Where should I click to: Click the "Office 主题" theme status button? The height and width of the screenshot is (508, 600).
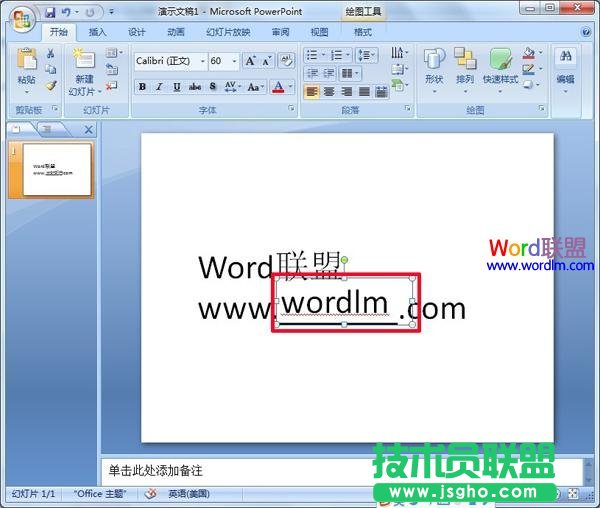(102, 494)
